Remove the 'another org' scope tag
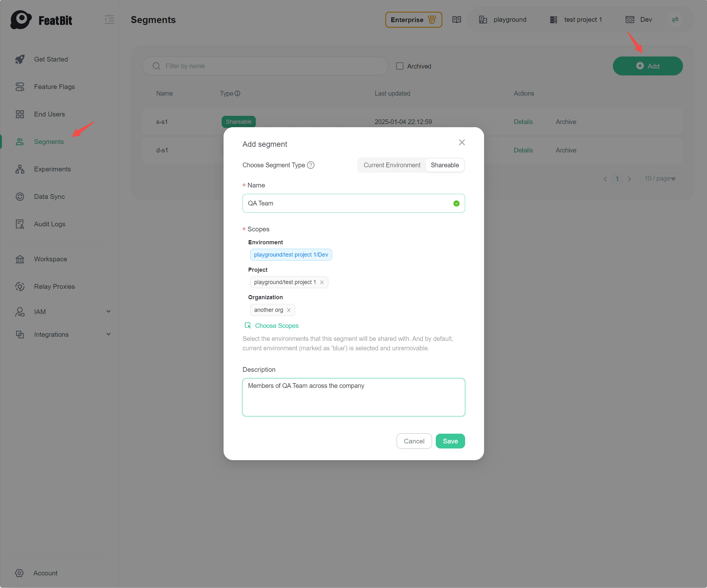The height and width of the screenshot is (588, 707). click(x=289, y=310)
